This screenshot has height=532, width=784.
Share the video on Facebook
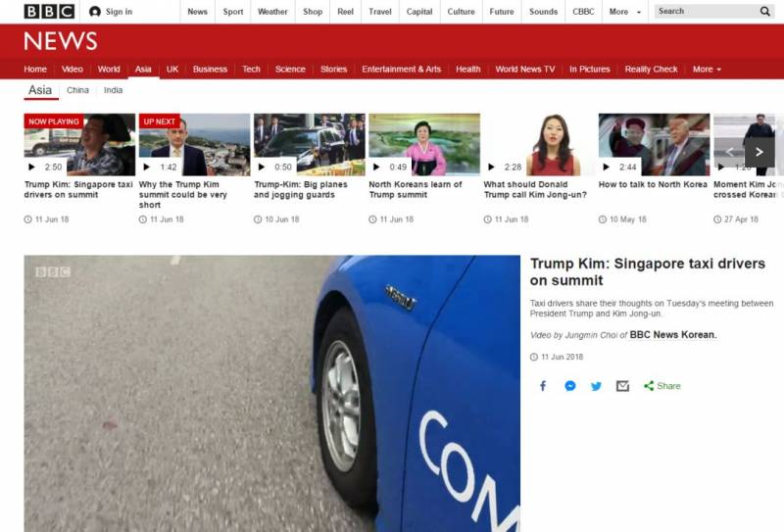[543, 386]
